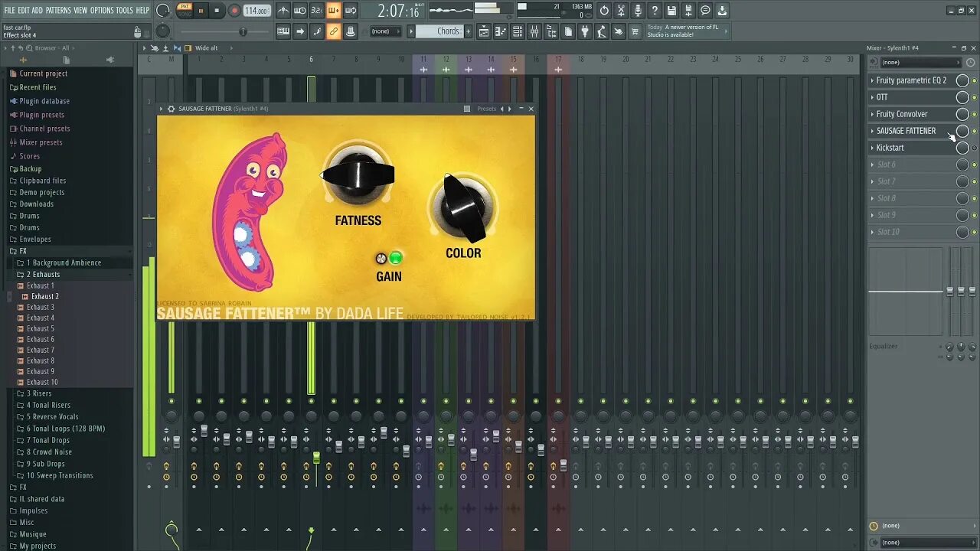
Task: Select next preset arrow in Sausage Fattener
Action: coord(509,109)
